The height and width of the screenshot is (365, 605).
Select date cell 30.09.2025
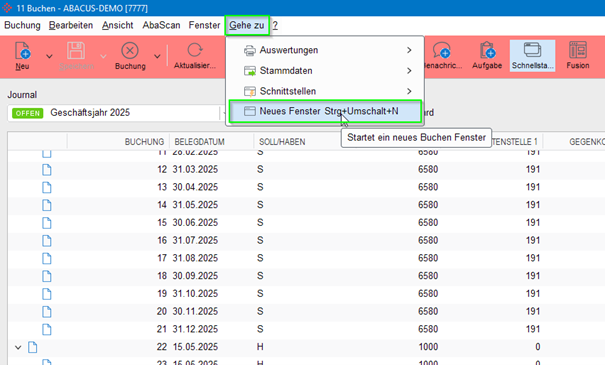[195, 276]
